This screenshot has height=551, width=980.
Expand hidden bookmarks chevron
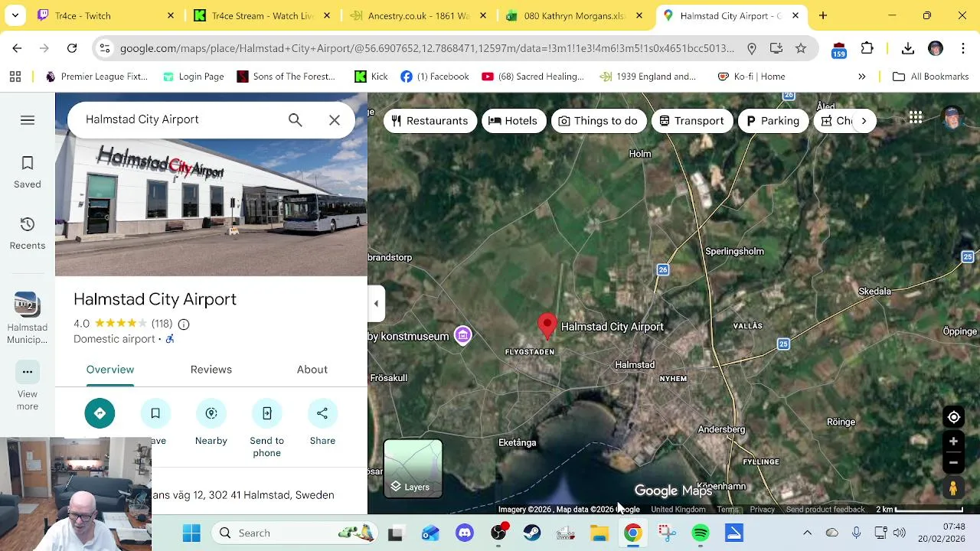click(861, 77)
